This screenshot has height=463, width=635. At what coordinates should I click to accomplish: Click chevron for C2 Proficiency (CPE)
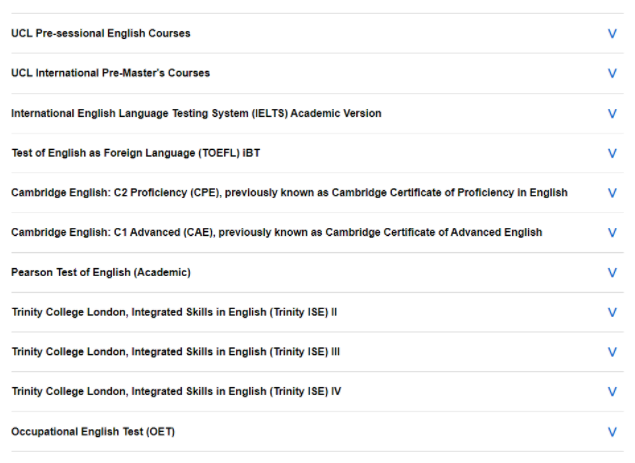pos(612,193)
